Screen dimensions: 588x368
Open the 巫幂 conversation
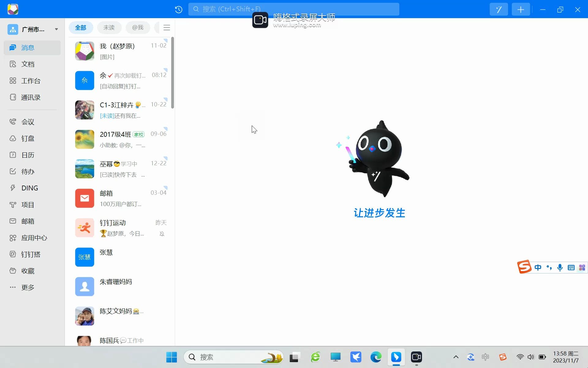120,169
